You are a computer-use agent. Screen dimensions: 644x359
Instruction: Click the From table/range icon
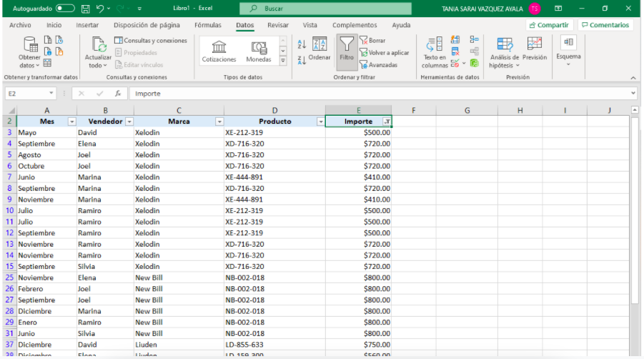[48, 63]
